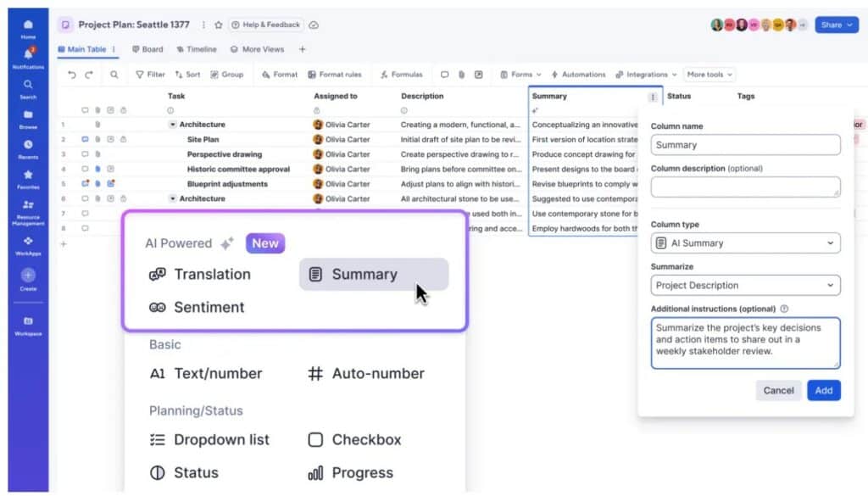Star the Project Plan sheet as favorite

pos(219,25)
